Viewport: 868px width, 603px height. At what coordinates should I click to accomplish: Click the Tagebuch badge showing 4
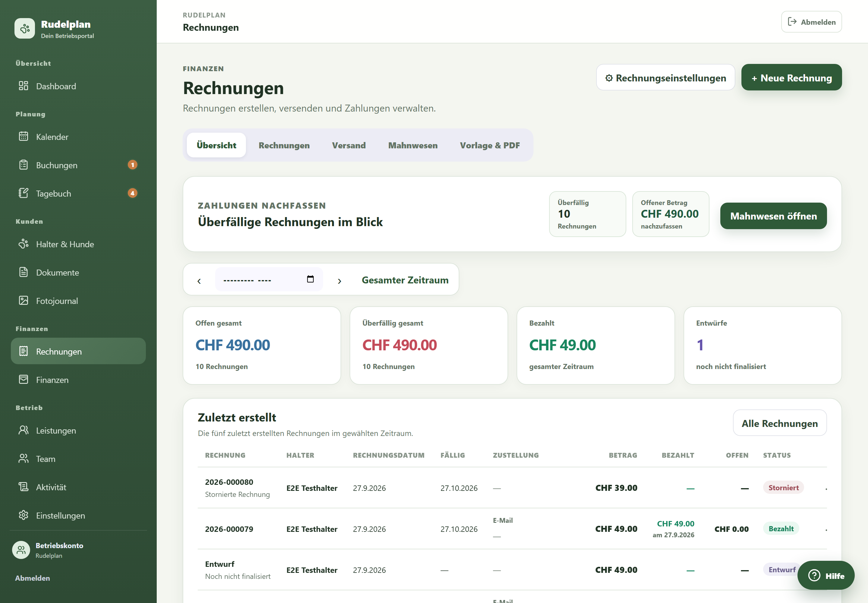(x=133, y=193)
